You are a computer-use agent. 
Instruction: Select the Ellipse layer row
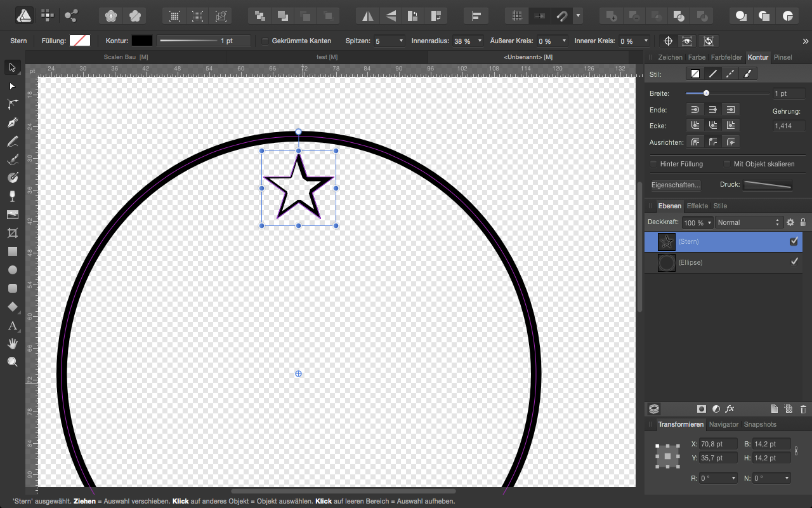[723, 262]
